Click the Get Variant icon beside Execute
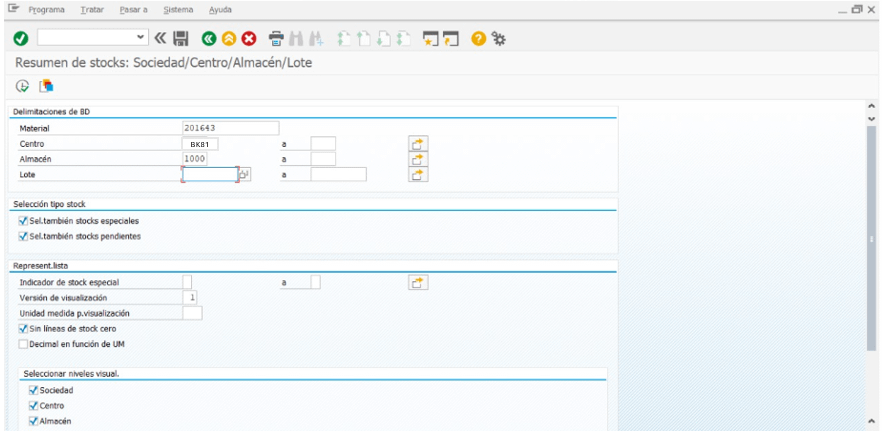 45,85
